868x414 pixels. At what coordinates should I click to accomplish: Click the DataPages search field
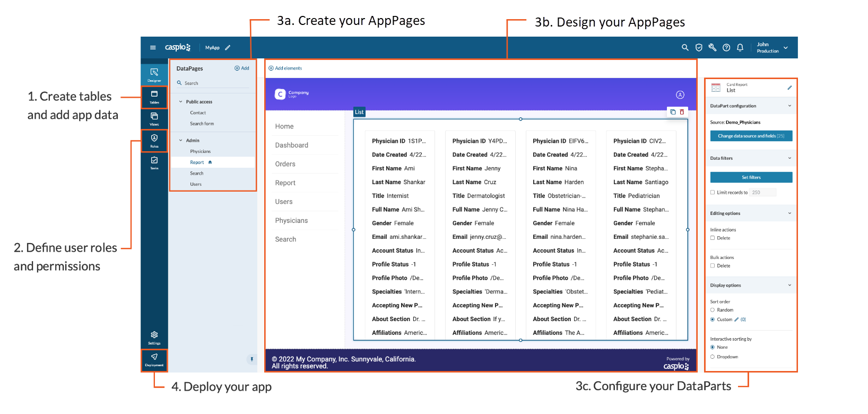213,83
